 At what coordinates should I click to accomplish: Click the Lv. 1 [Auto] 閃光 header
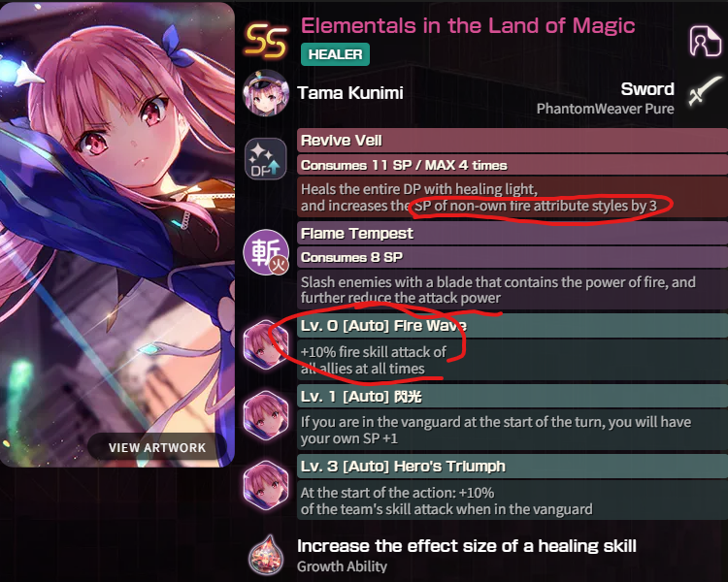click(513, 397)
